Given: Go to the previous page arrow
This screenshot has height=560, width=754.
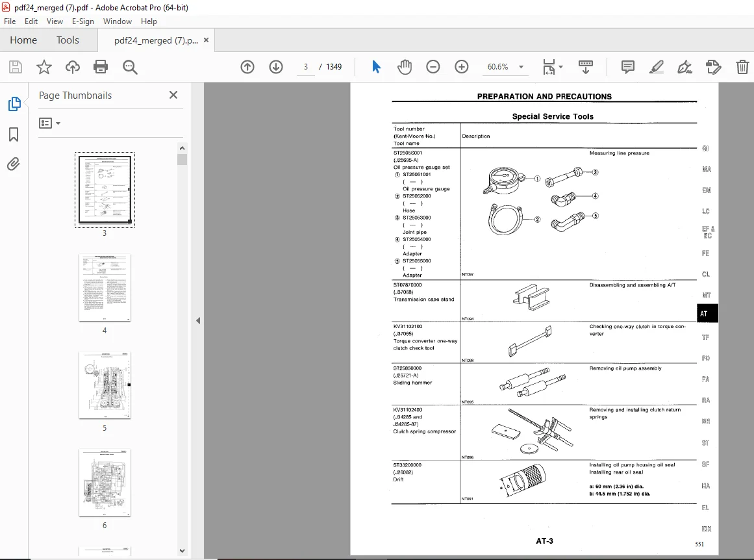Looking at the screenshot, I should [247, 67].
